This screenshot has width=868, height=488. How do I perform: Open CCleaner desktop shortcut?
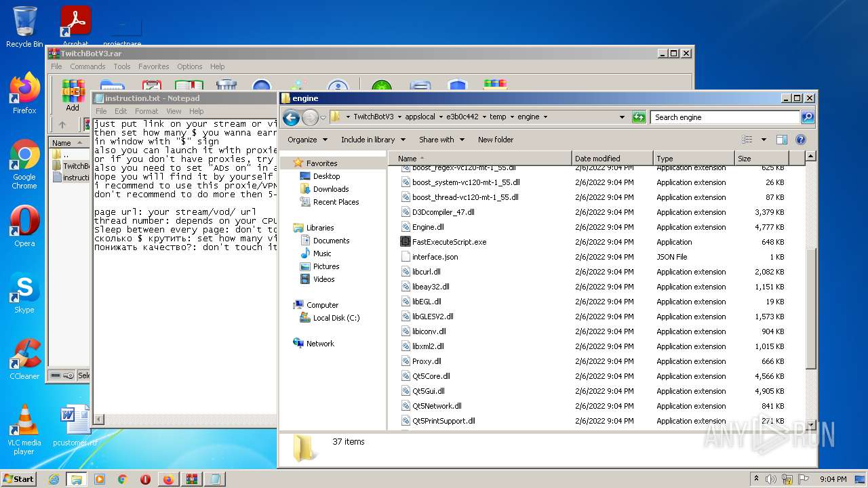tap(24, 359)
